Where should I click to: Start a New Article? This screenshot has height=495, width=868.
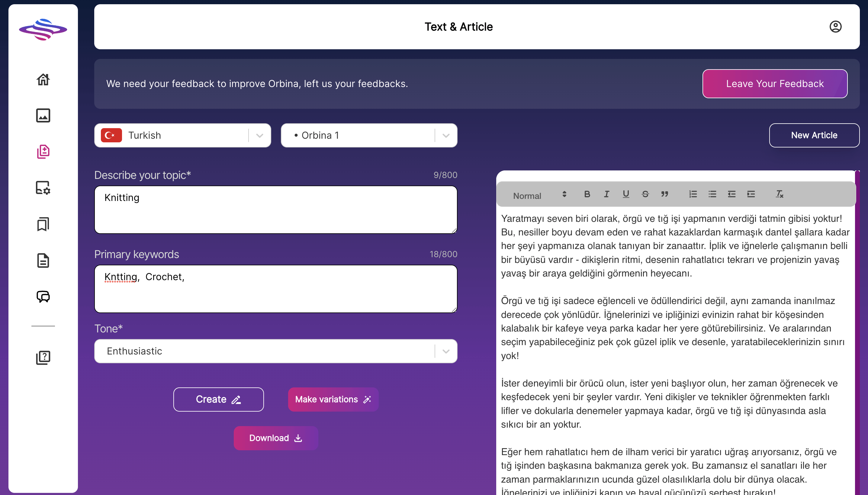click(814, 135)
